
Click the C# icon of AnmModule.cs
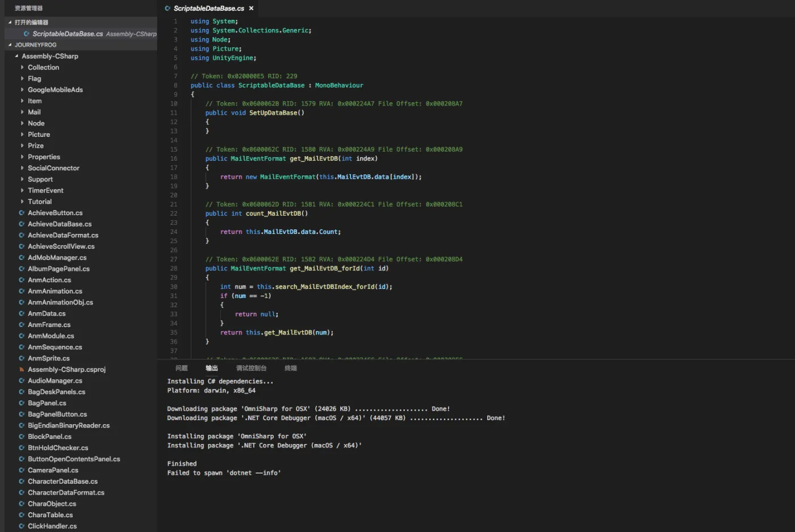click(x=22, y=336)
